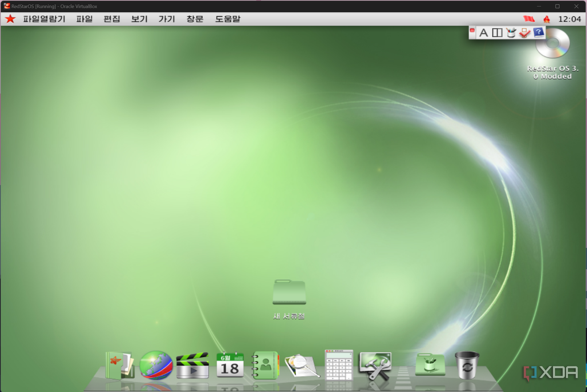Click the small red button on input toolbar
The image size is (587, 392).
coord(472,30)
